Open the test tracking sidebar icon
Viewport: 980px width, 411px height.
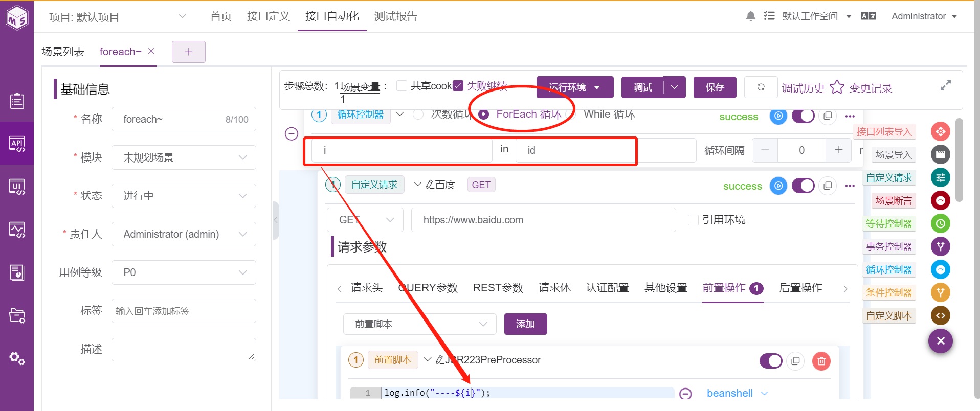pyautogui.click(x=17, y=101)
